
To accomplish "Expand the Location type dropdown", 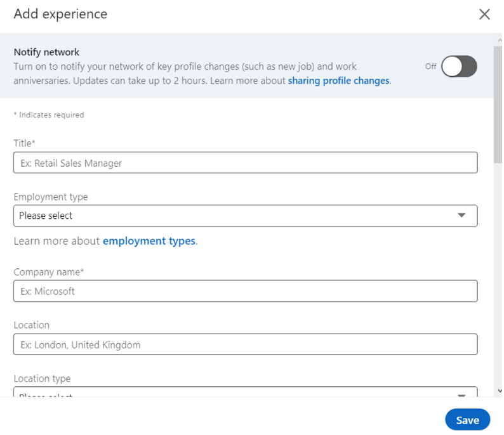I will 245,392.
